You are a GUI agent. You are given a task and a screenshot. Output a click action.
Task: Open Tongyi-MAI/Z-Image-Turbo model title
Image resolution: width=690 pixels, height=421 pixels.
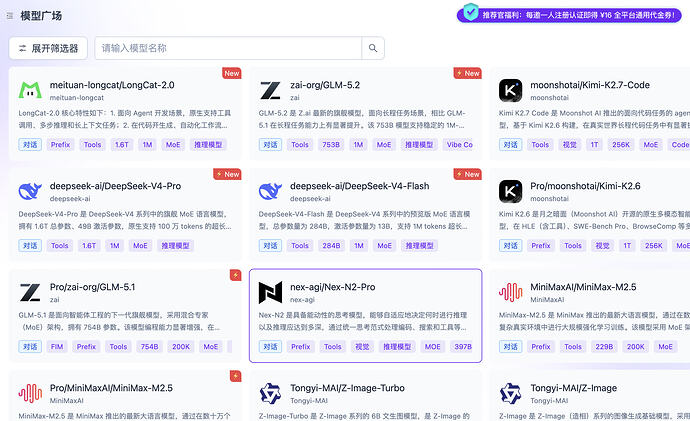[x=347, y=388]
